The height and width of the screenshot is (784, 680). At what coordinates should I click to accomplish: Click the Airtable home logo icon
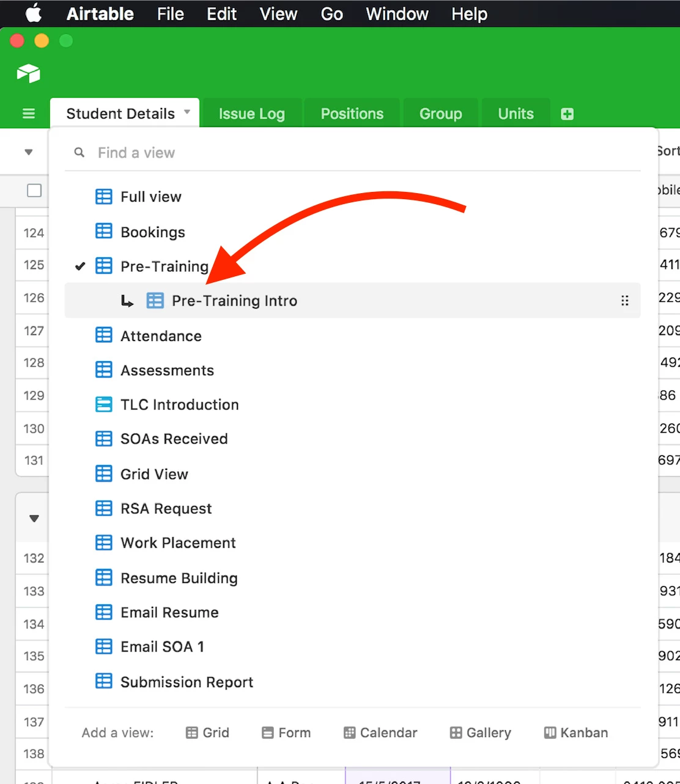click(28, 73)
